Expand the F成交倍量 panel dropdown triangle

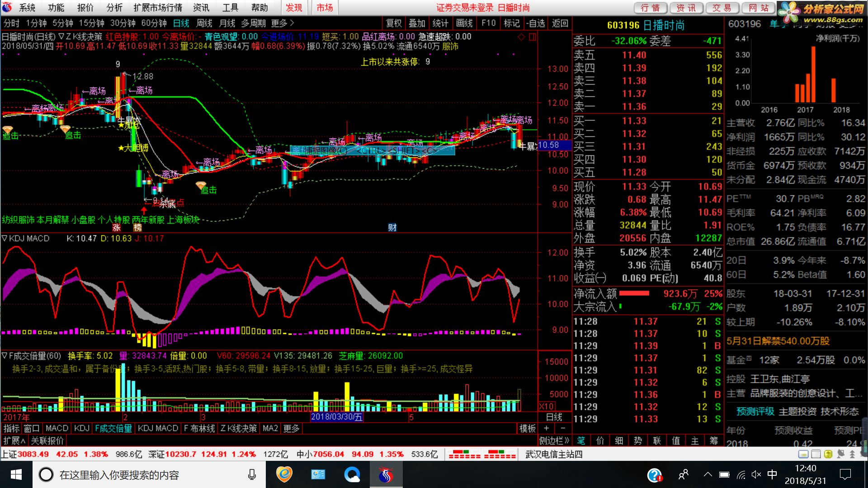tap(5, 356)
